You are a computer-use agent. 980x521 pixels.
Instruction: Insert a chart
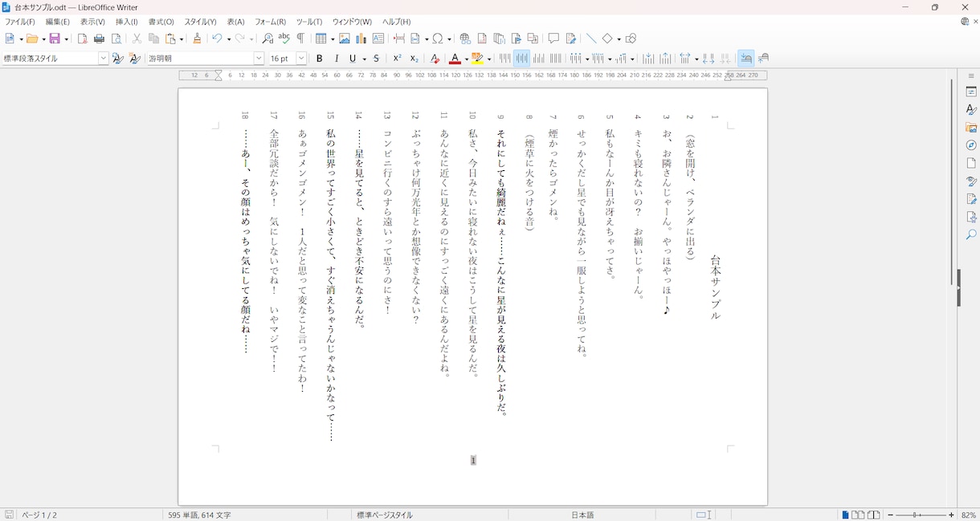(x=361, y=39)
